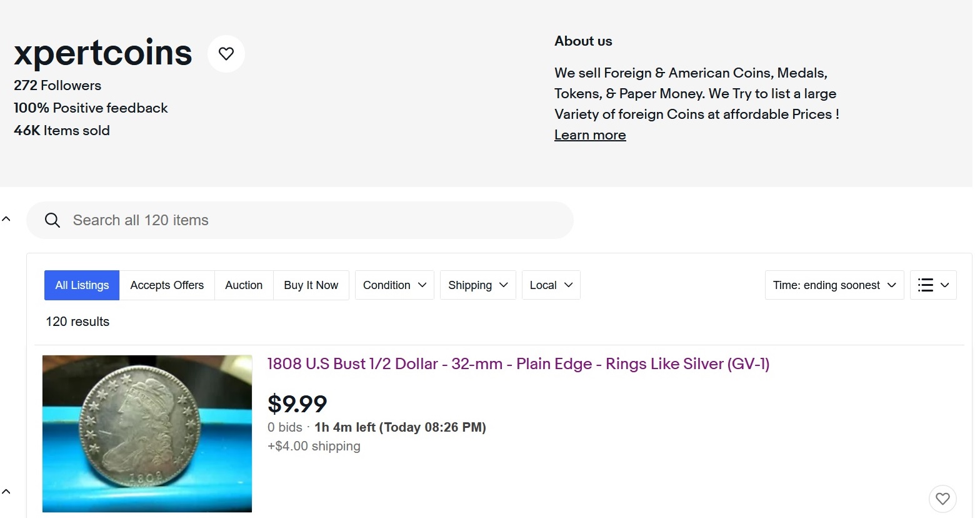Viewport: 980px width, 518px height.
Task: Open 1808 U.S Bust 1/2 Dollar listing title
Action: tap(518, 364)
